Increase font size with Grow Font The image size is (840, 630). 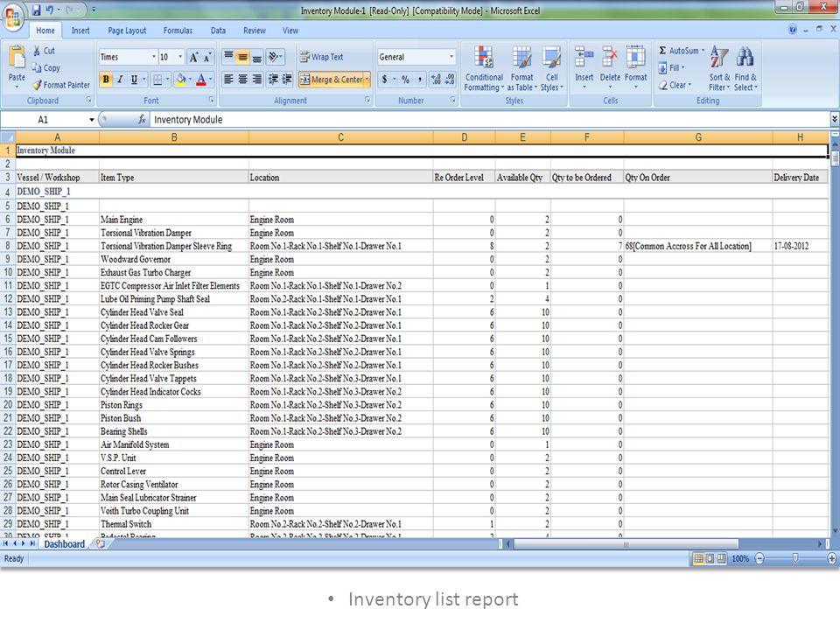(194, 57)
